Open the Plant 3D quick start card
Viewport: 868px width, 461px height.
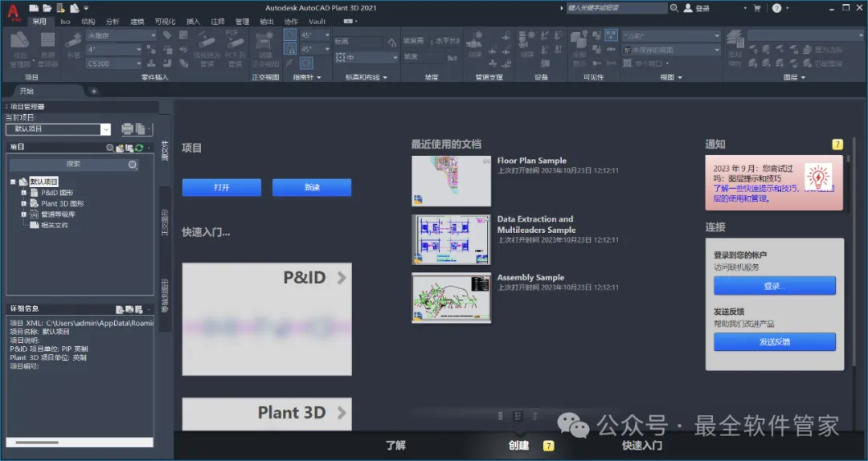(x=267, y=414)
